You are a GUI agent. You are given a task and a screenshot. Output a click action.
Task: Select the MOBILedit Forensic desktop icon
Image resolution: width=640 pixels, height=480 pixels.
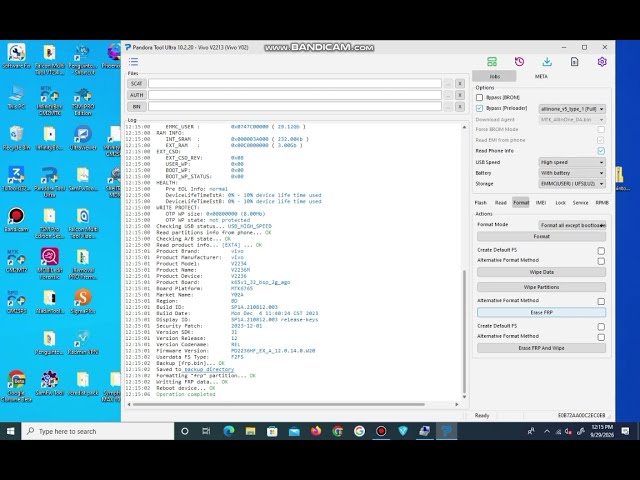click(x=50, y=263)
